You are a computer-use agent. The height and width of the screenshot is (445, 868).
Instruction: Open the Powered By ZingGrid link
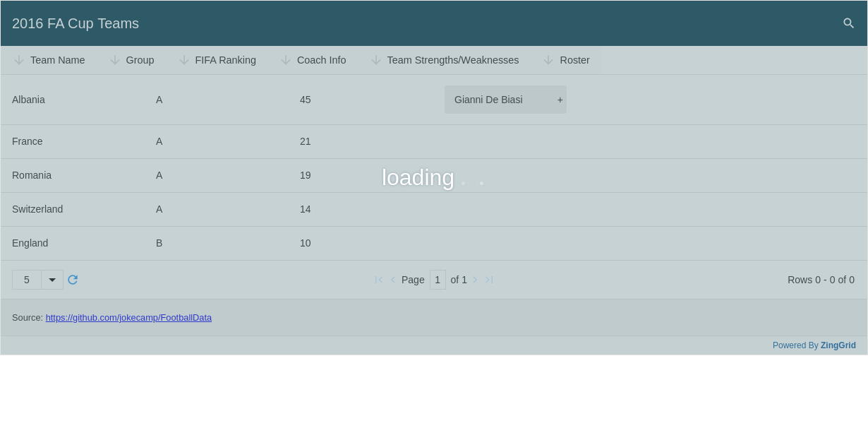pyautogui.click(x=814, y=345)
